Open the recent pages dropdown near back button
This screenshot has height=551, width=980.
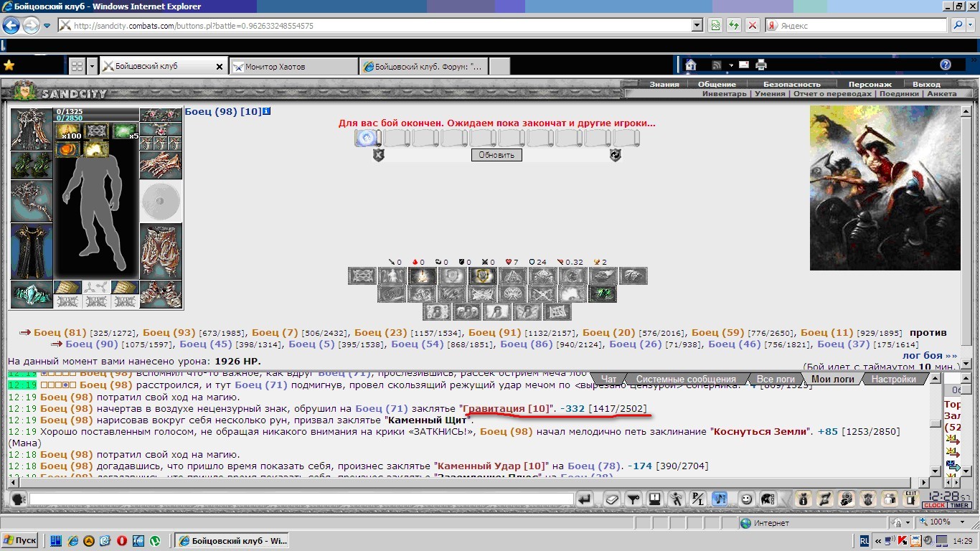click(x=47, y=26)
